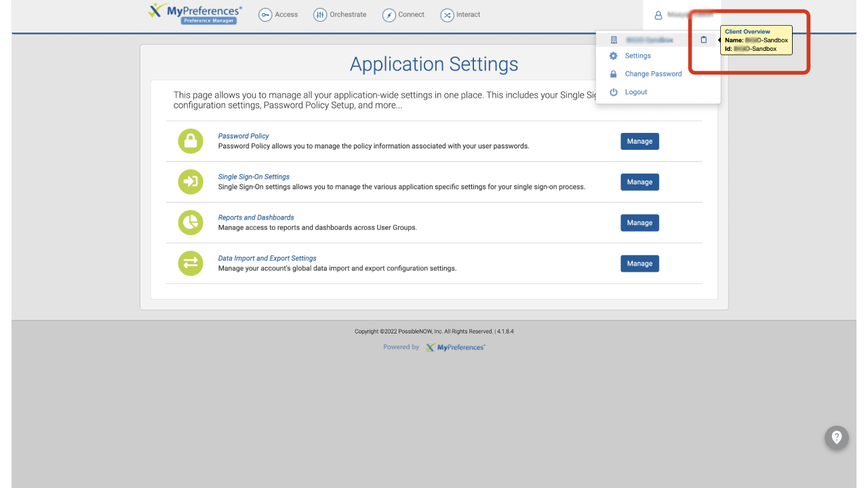Screen dimensions: 868x488
Task: Click the Password Policy lock icon
Action: click(x=191, y=141)
